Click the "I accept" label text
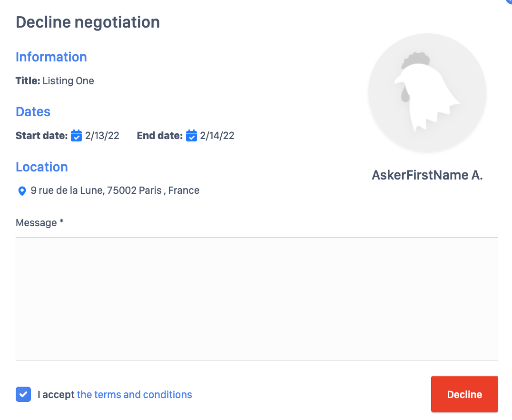The height and width of the screenshot is (420, 512). tap(56, 395)
